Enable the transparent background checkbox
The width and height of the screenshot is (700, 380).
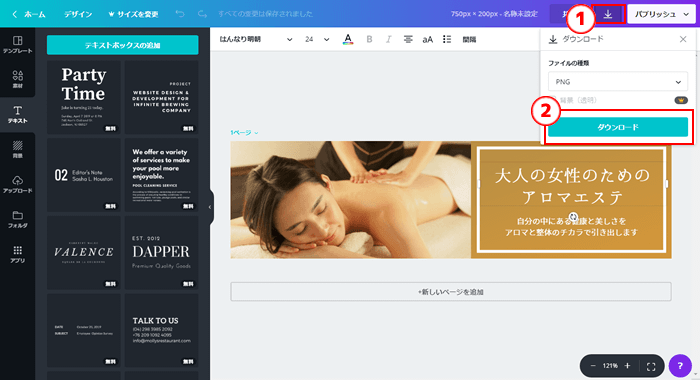pyautogui.click(x=553, y=100)
